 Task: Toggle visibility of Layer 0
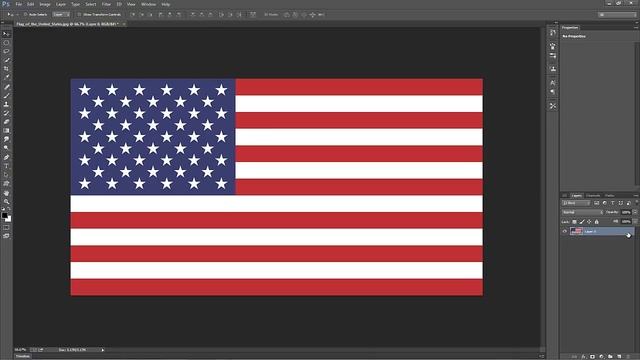[x=565, y=231]
